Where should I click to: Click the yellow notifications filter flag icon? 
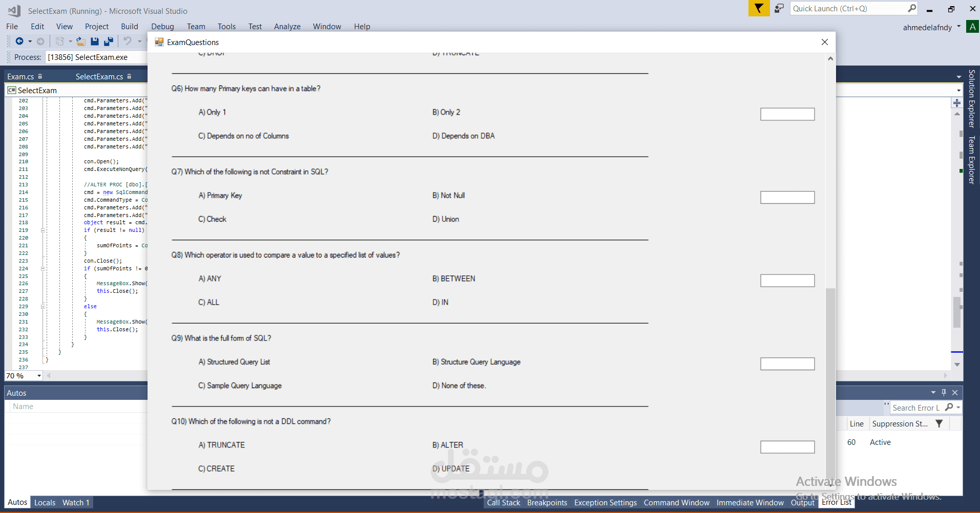coord(759,8)
